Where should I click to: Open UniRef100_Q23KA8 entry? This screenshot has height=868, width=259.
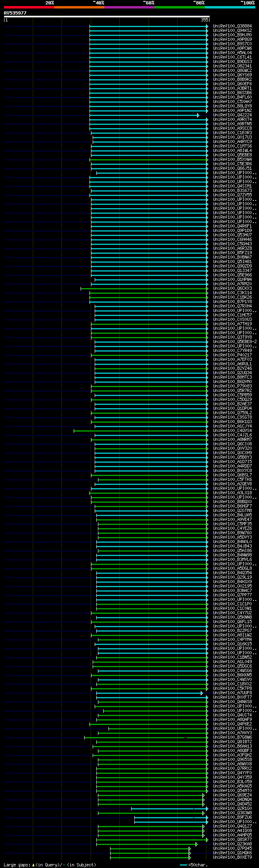tap(232, 844)
